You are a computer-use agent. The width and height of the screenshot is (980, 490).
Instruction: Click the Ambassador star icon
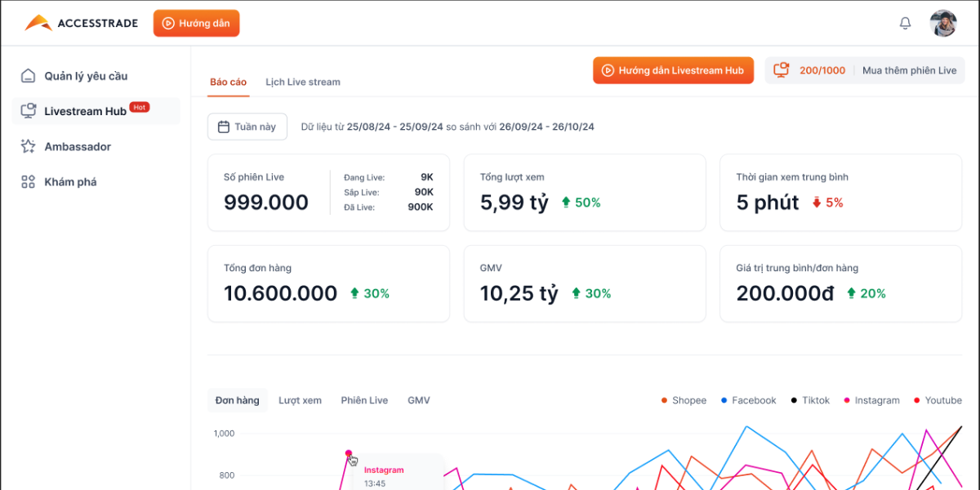[29, 147]
